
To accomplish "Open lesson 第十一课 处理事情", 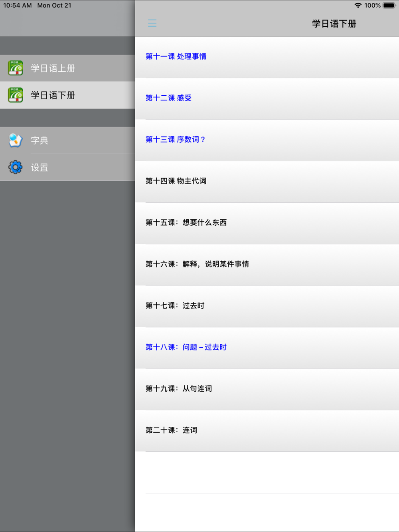I will tap(267, 57).
